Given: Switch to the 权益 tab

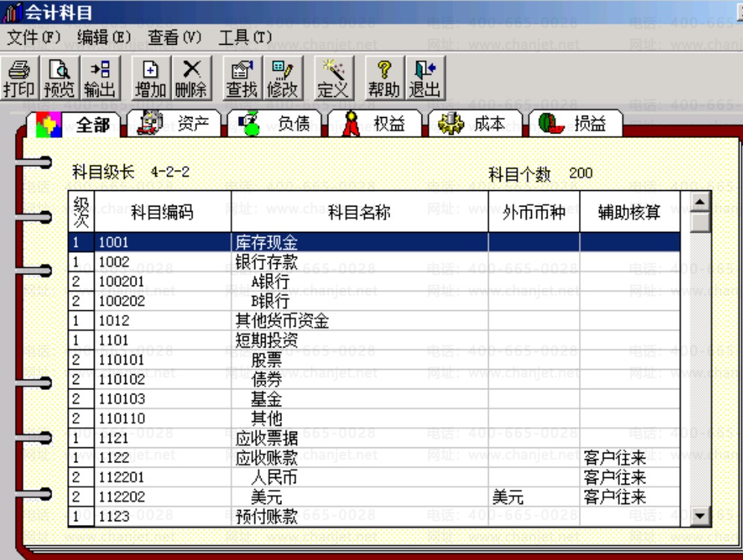Looking at the screenshot, I should pyautogui.click(x=374, y=124).
